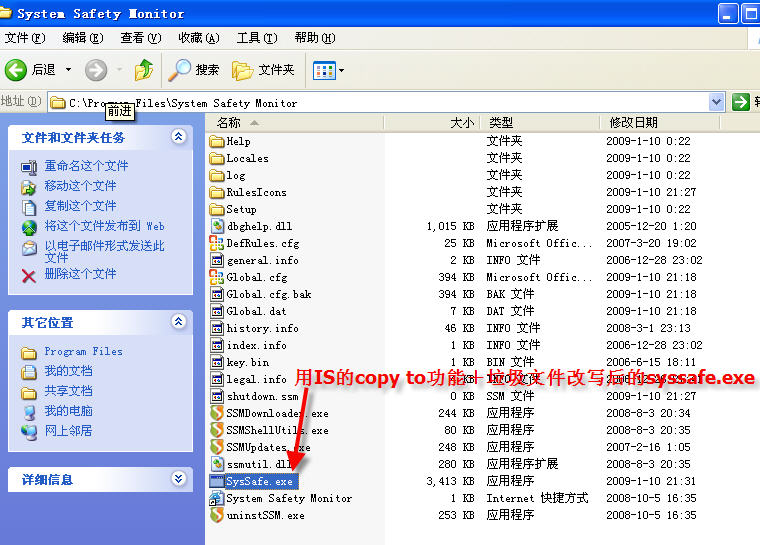Collapse the 文件和文件夹任务 panel

178,137
